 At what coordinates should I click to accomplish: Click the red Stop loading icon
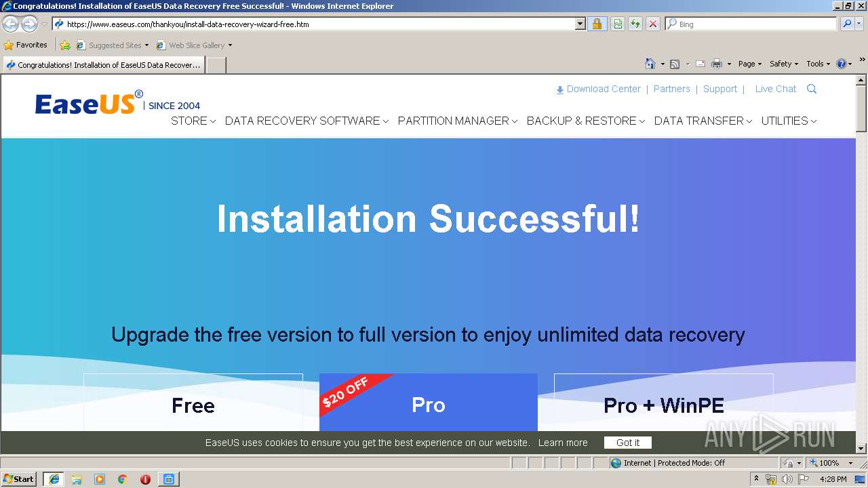tap(652, 24)
